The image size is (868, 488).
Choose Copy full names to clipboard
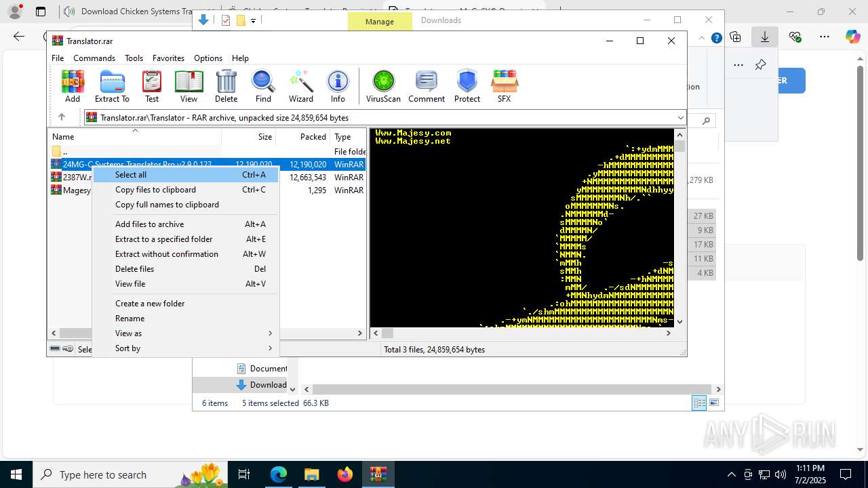point(186,205)
